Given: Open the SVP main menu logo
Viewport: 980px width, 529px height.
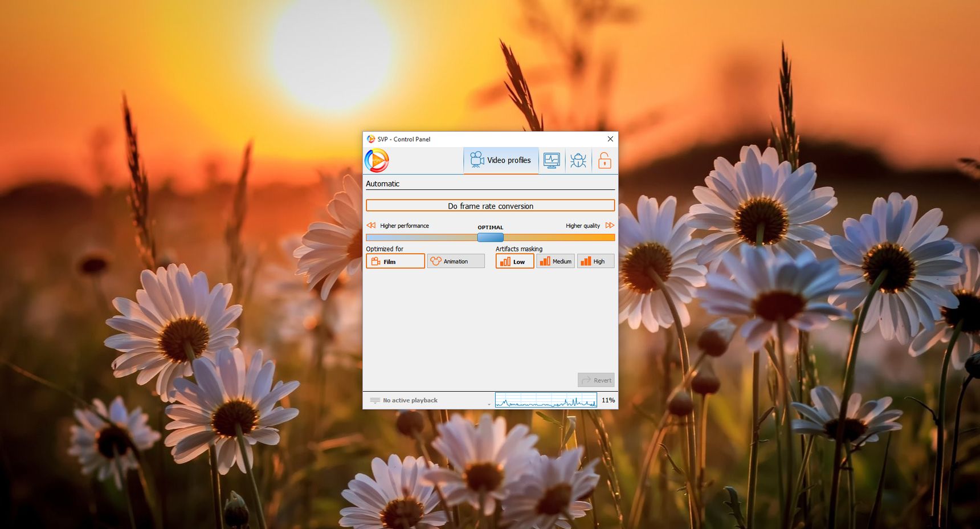Looking at the screenshot, I should [x=377, y=161].
